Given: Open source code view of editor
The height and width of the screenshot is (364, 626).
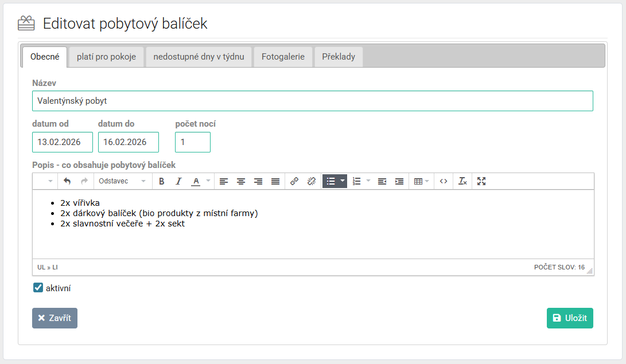Looking at the screenshot, I should tap(444, 181).
